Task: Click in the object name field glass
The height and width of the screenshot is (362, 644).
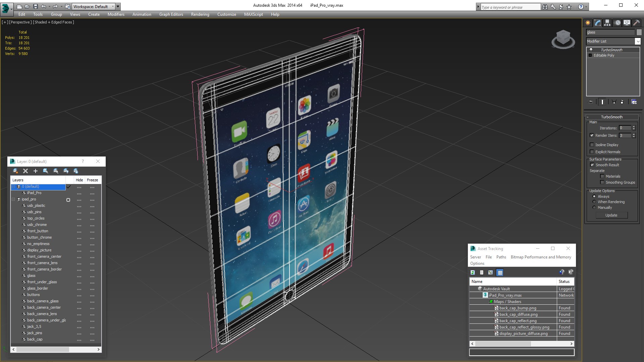Action: click(x=610, y=32)
